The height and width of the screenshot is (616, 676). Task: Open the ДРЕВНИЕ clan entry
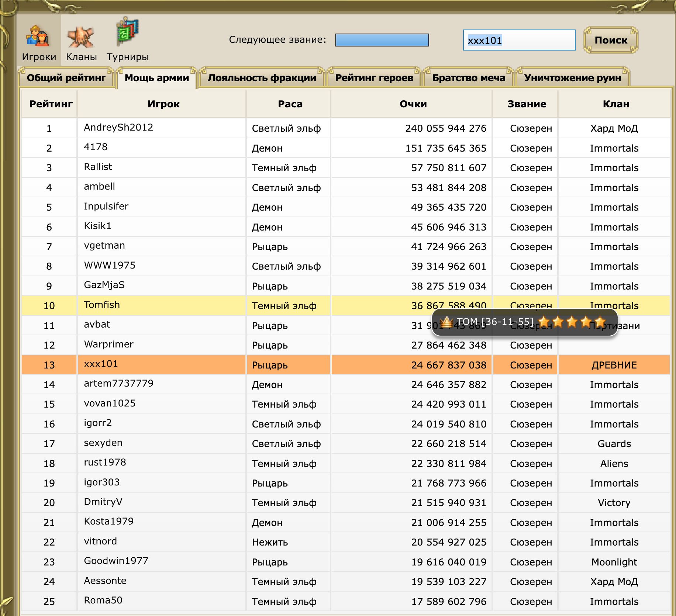[614, 365]
